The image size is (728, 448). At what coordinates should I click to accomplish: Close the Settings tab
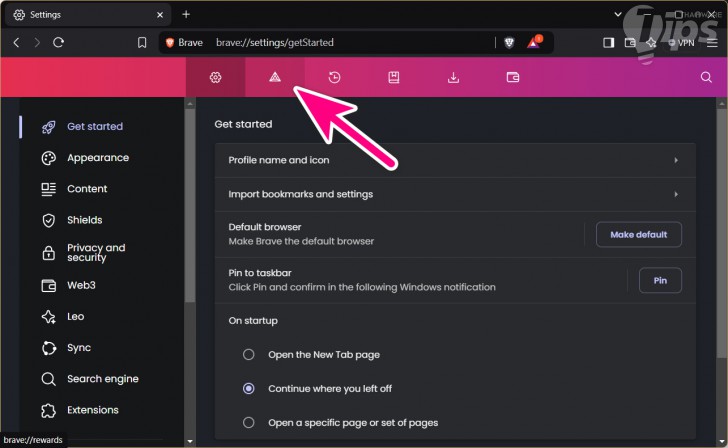tap(160, 15)
